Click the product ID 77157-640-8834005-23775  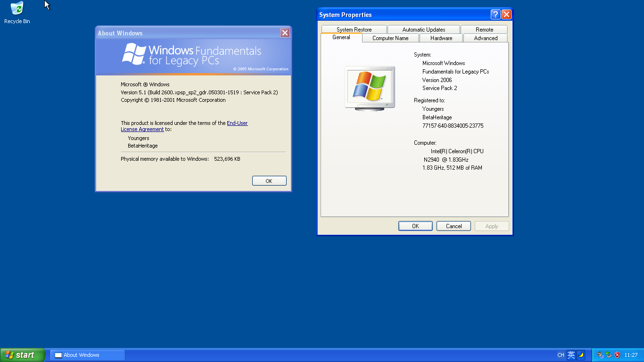pos(453,126)
